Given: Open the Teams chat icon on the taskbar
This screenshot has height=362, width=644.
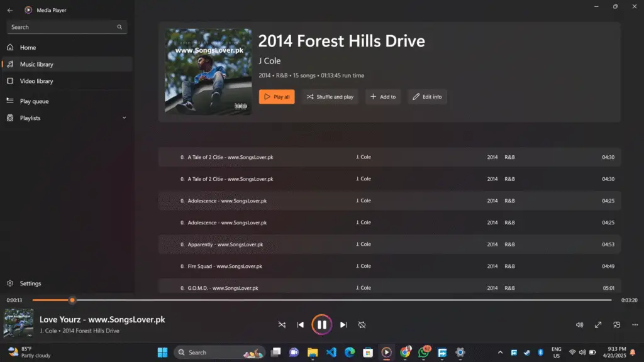Looking at the screenshot, I should pyautogui.click(x=294, y=352).
